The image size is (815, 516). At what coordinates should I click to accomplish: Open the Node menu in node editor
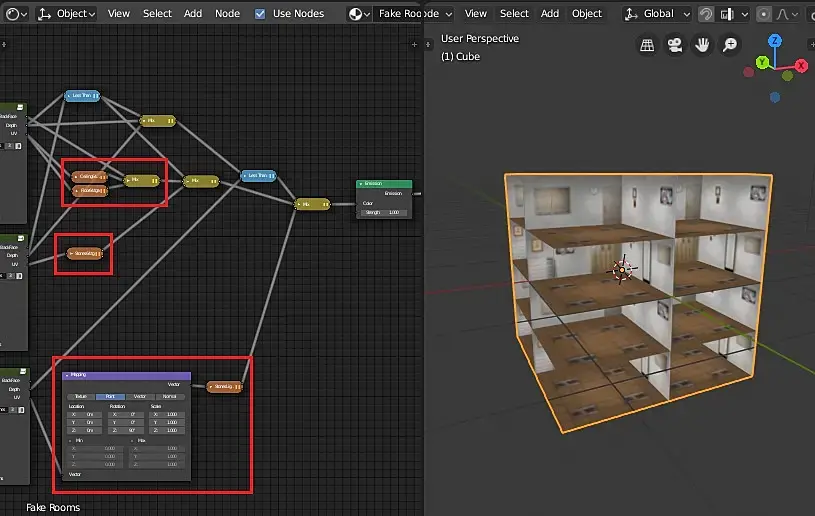pos(227,14)
